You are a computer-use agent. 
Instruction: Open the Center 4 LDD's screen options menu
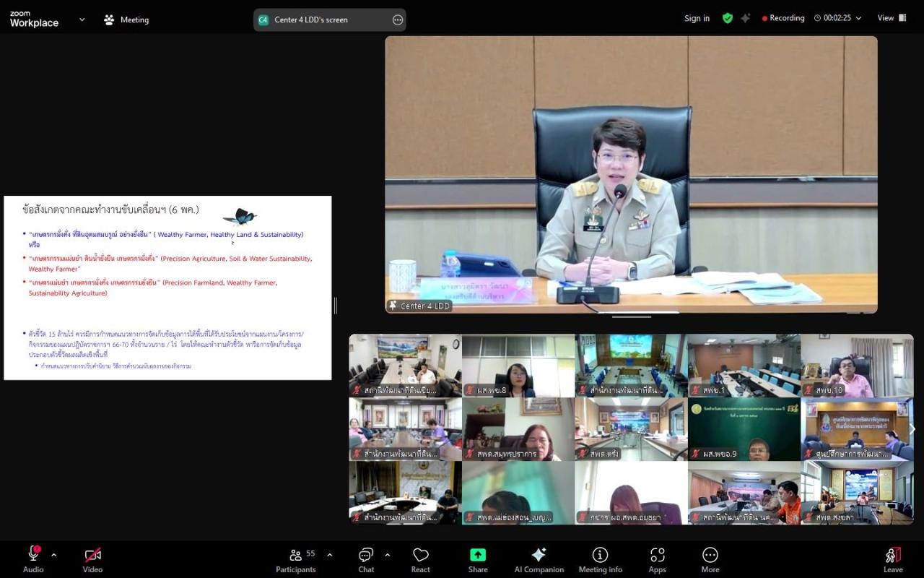coord(398,20)
